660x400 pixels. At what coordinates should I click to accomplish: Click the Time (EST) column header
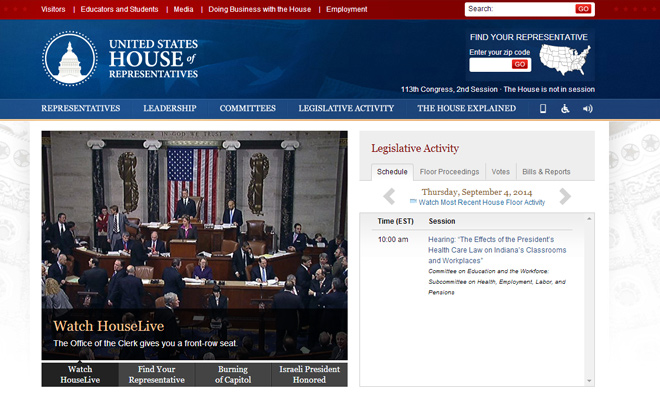[396, 221]
